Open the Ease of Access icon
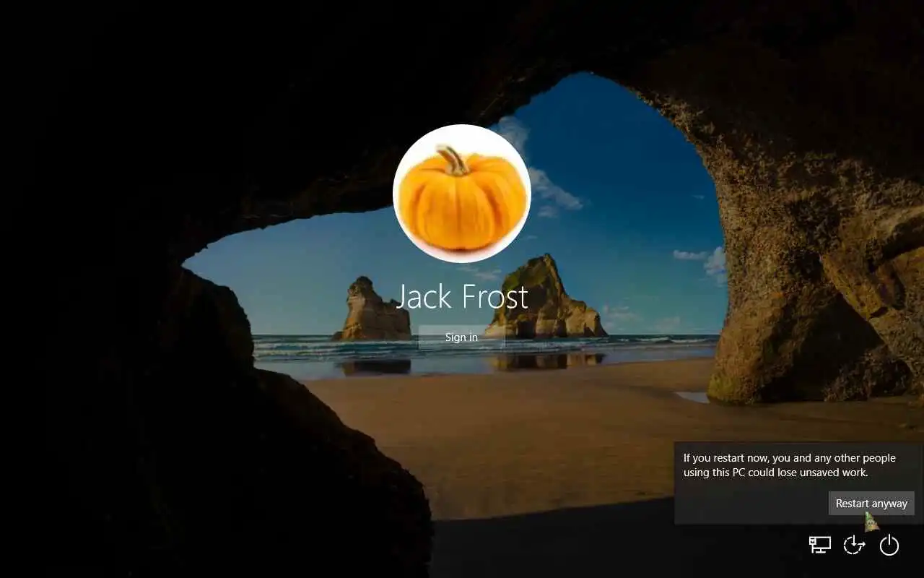The width and height of the screenshot is (924, 578). click(x=854, y=545)
